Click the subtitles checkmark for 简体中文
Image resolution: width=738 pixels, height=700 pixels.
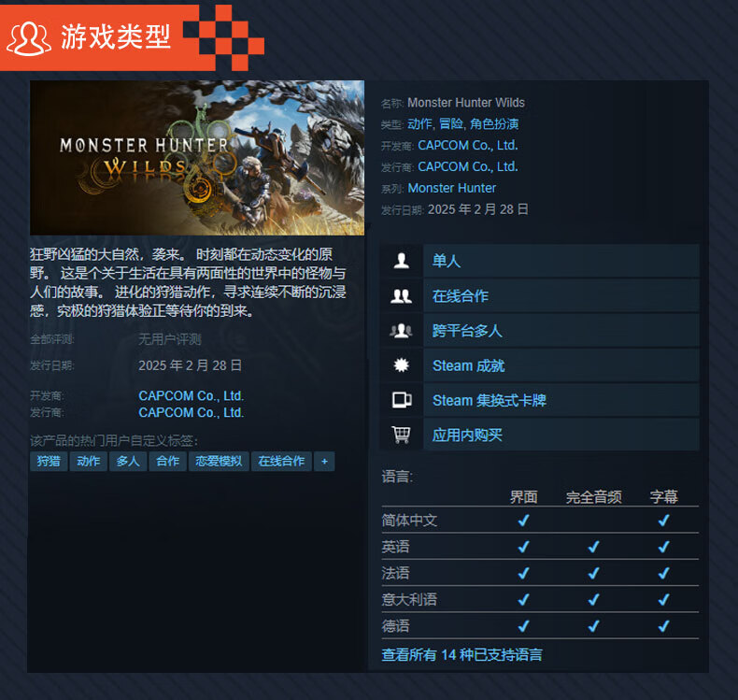(x=663, y=521)
